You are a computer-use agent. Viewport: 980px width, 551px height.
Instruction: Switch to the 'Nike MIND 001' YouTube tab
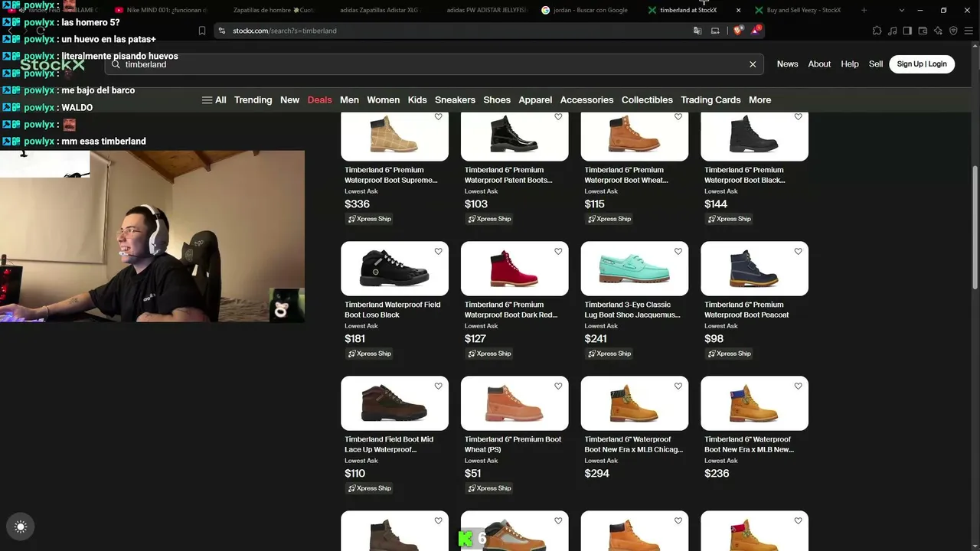[161, 10]
